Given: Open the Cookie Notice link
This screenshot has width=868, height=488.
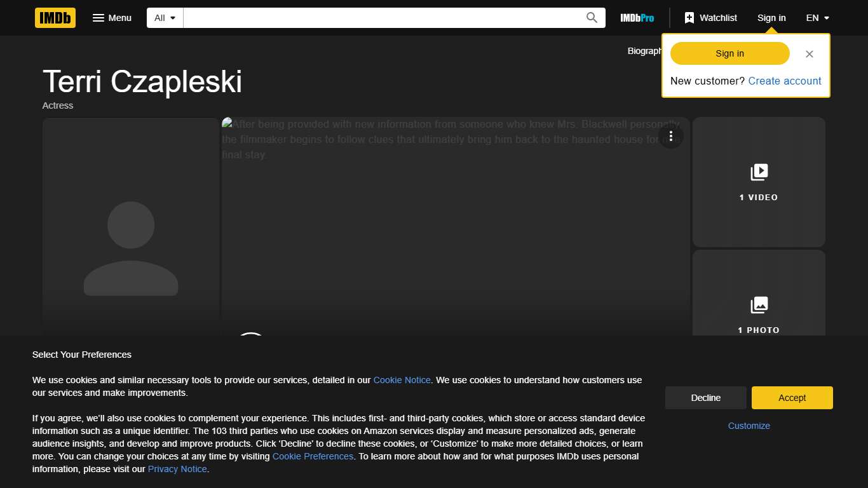Looking at the screenshot, I should (x=402, y=380).
